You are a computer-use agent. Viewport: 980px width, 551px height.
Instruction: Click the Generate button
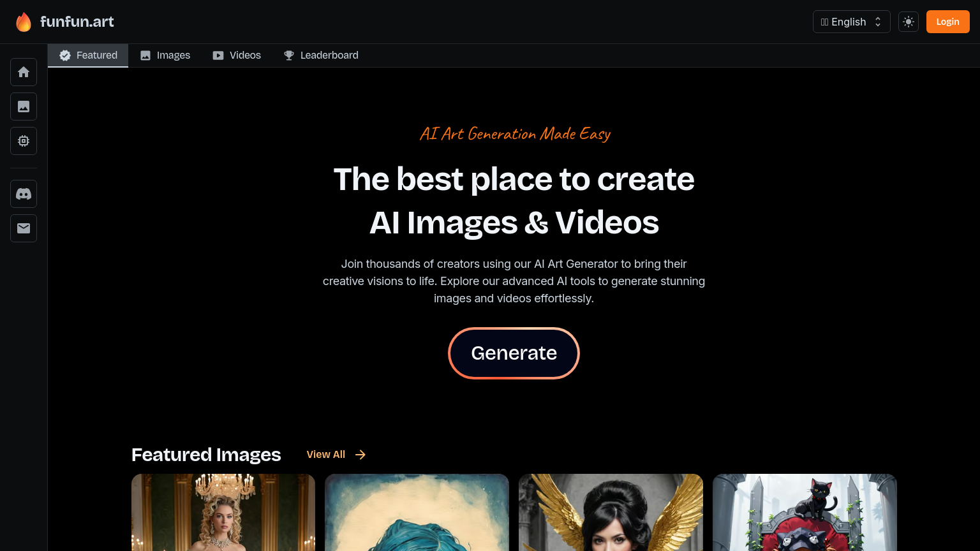tap(514, 353)
